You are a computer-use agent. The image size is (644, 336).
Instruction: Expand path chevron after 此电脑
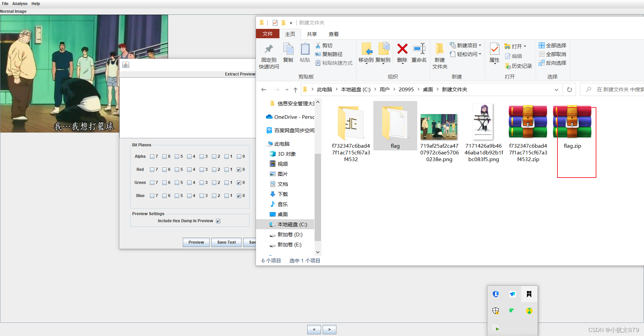click(x=336, y=89)
